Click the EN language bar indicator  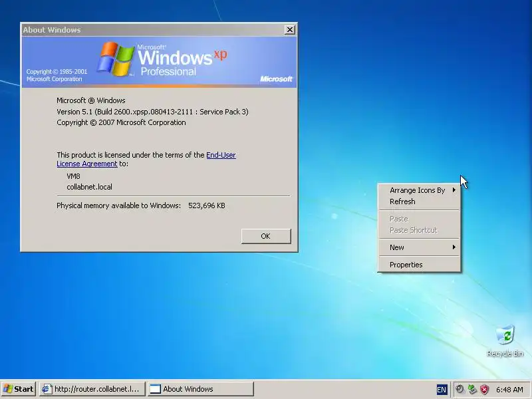click(442, 389)
